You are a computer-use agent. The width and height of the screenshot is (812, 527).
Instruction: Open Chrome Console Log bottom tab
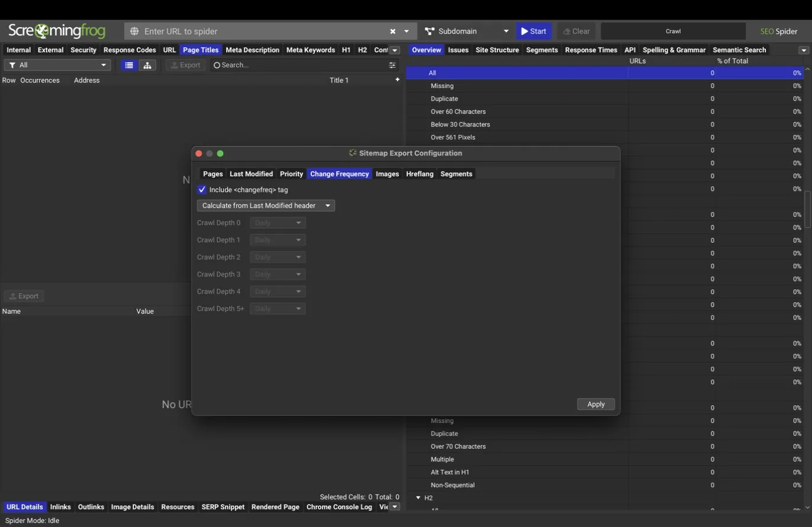click(x=339, y=507)
